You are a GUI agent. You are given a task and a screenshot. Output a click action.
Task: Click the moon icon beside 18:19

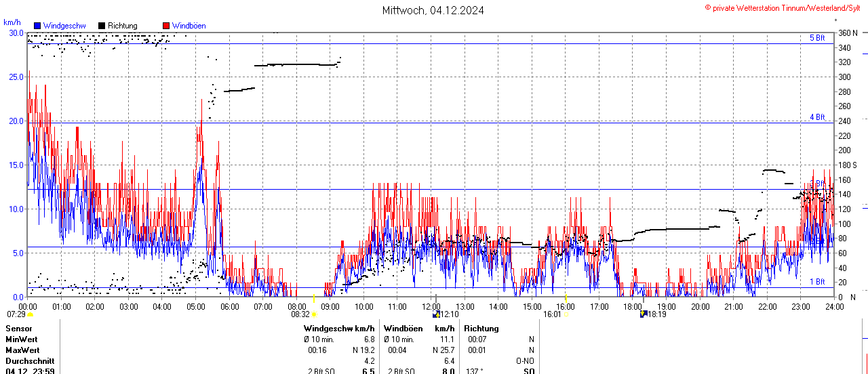click(x=644, y=314)
